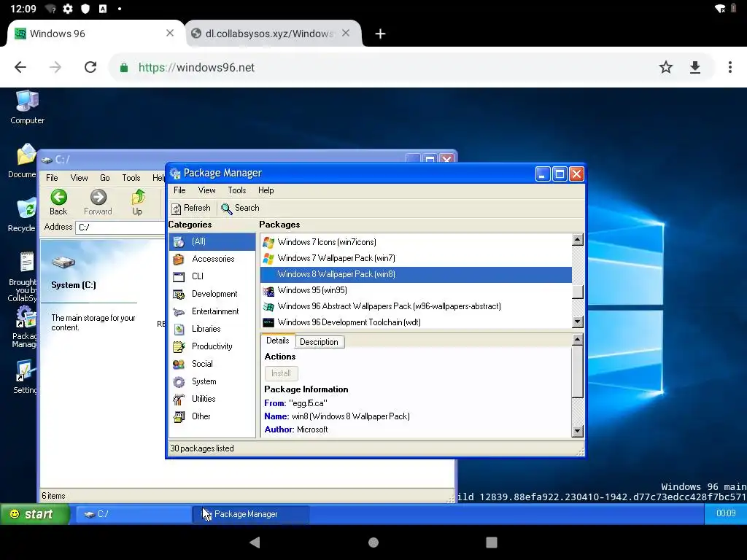Click the start button
Image resolution: width=747 pixels, height=560 pixels.
click(34, 514)
